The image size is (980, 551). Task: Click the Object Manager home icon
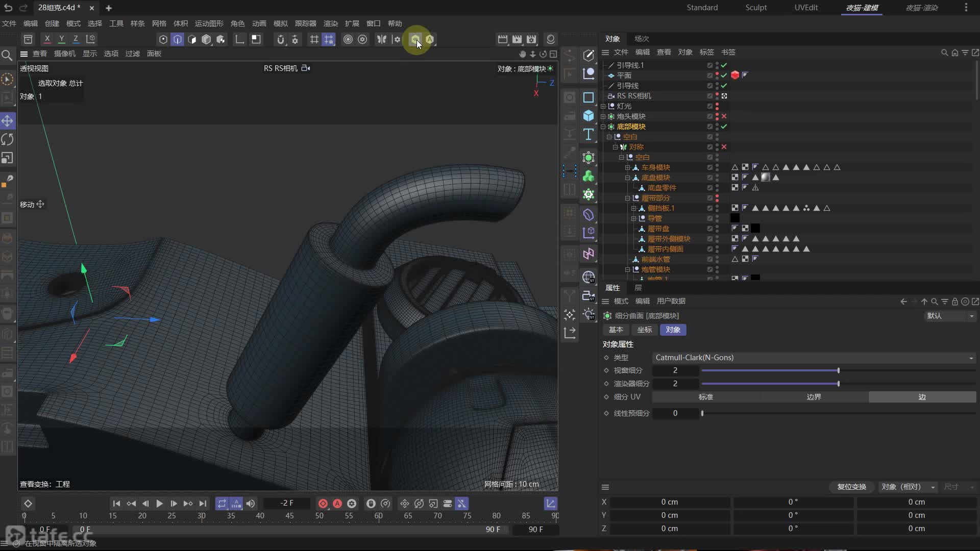click(x=955, y=53)
